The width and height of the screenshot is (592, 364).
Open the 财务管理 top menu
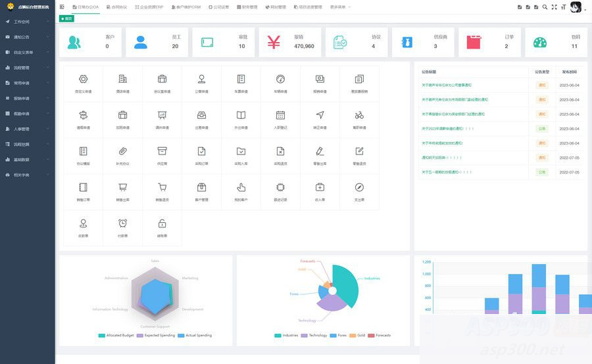click(x=248, y=7)
